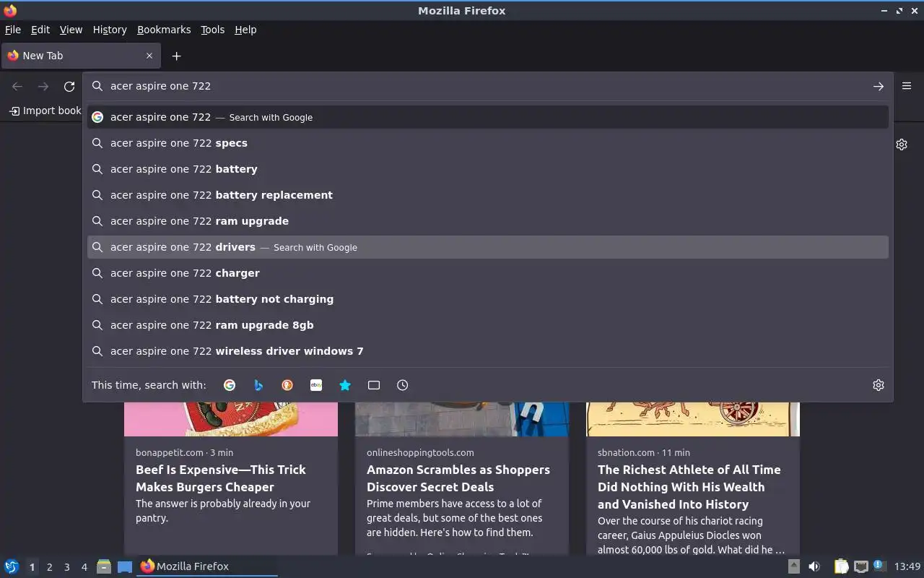Open New Tab page personalize gear
The height and width of the screenshot is (578, 924).
[x=902, y=144]
